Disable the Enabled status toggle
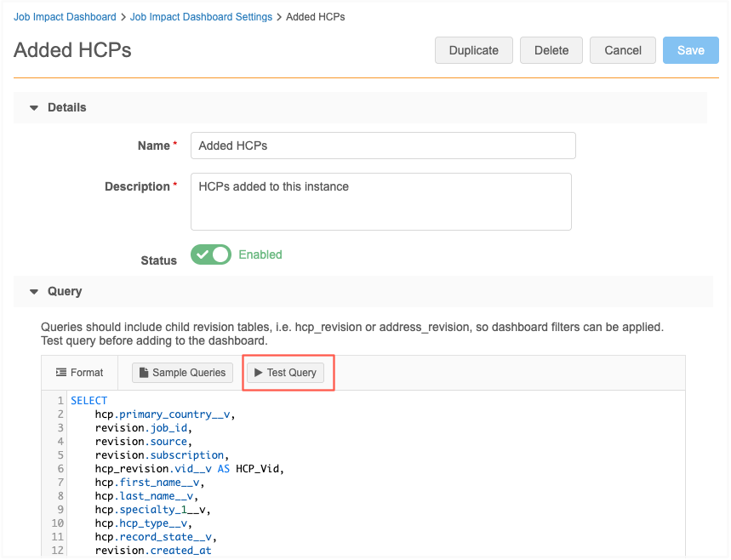Image resolution: width=731 pixels, height=560 pixels. (211, 254)
